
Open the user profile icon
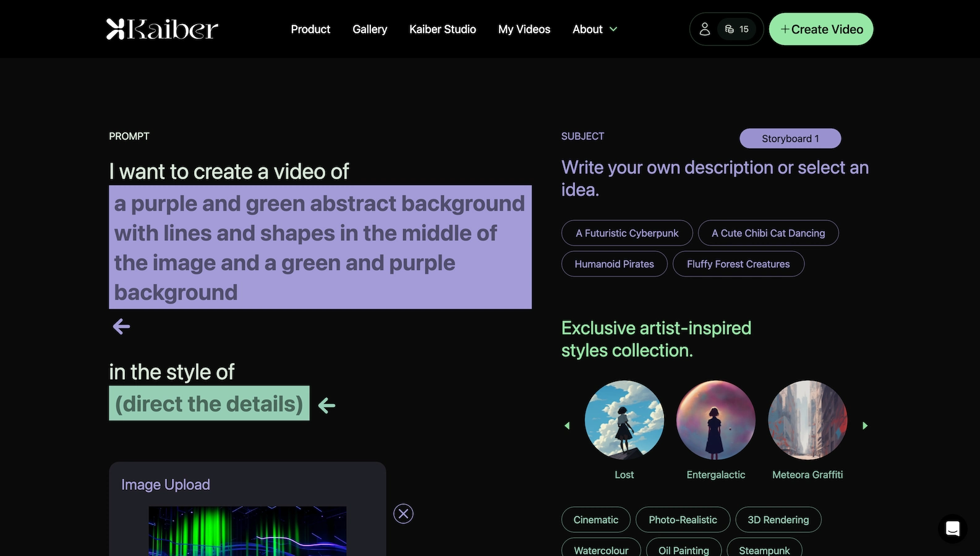705,29
